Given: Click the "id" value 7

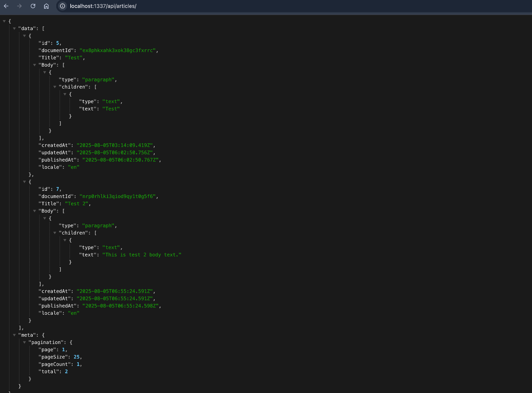Looking at the screenshot, I should (x=57, y=189).
